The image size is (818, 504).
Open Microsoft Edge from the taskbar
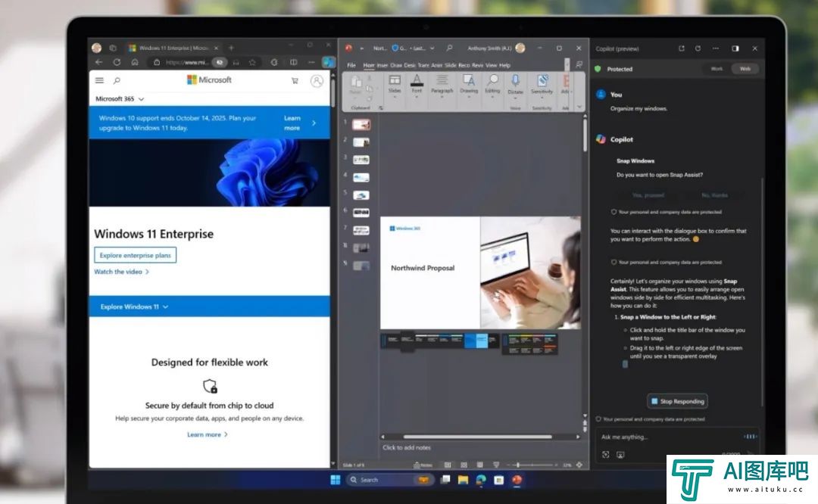pos(481,480)
